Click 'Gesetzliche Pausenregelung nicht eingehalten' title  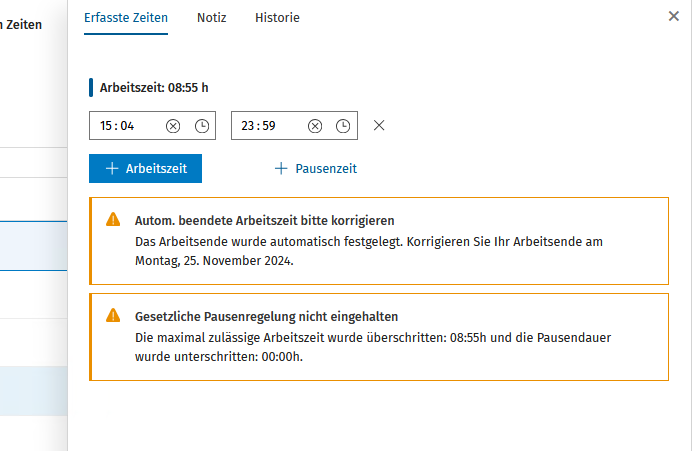tap(267, 317)
